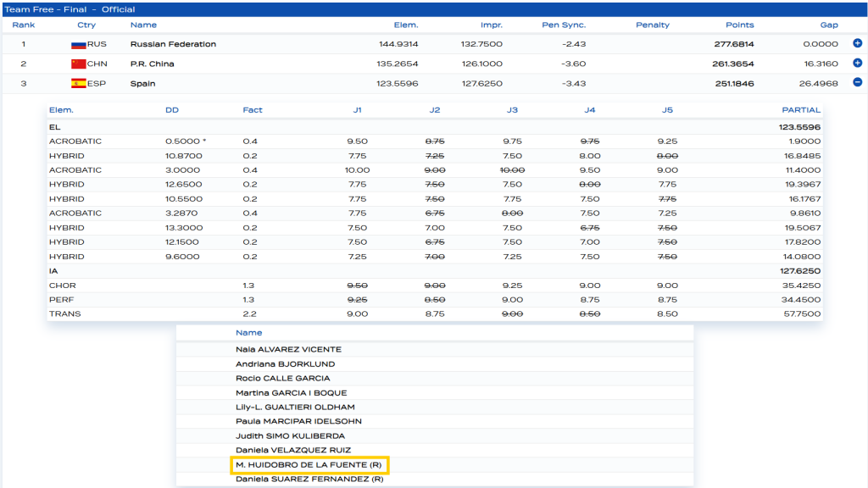Click the DD column header
Viewport: 868px width, 488px height.
(x=171, y=110)
